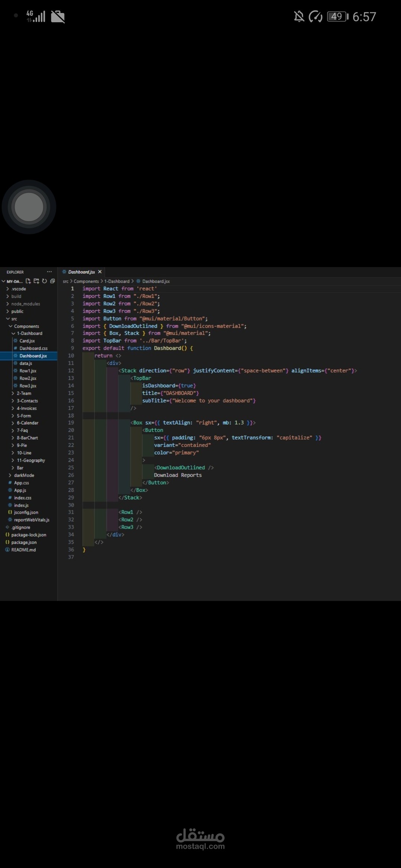Refresh the Explorer file tree

click(45, 281)
